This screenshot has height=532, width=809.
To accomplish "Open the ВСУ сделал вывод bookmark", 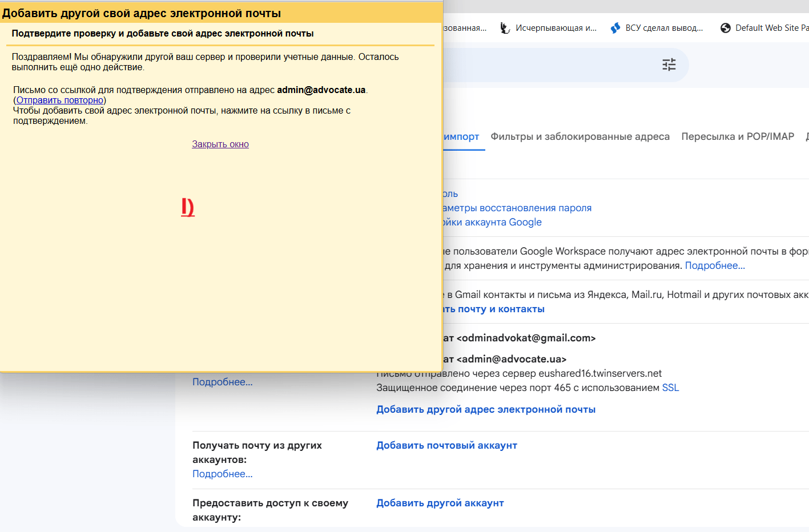I will [657, 28].
